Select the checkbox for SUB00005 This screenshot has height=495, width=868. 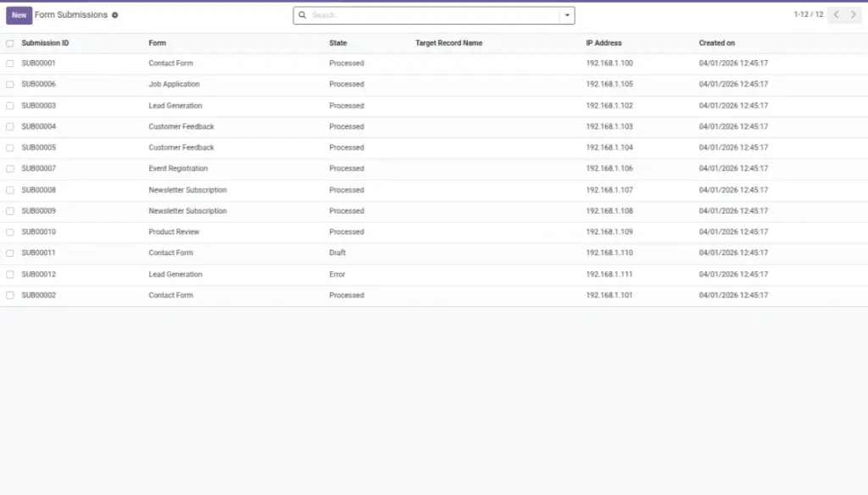pos(10,147)
